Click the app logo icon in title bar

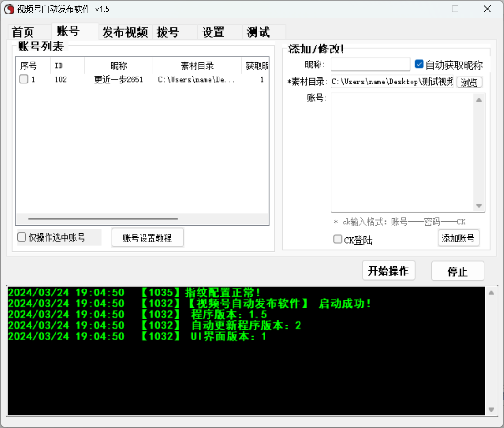[x=9, y=9]
